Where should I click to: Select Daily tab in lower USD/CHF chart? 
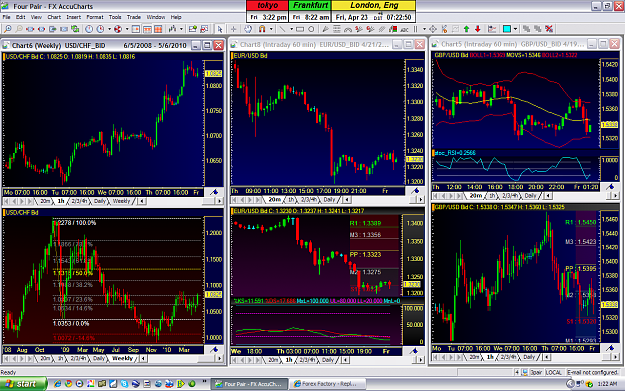(x=99, y=359)
